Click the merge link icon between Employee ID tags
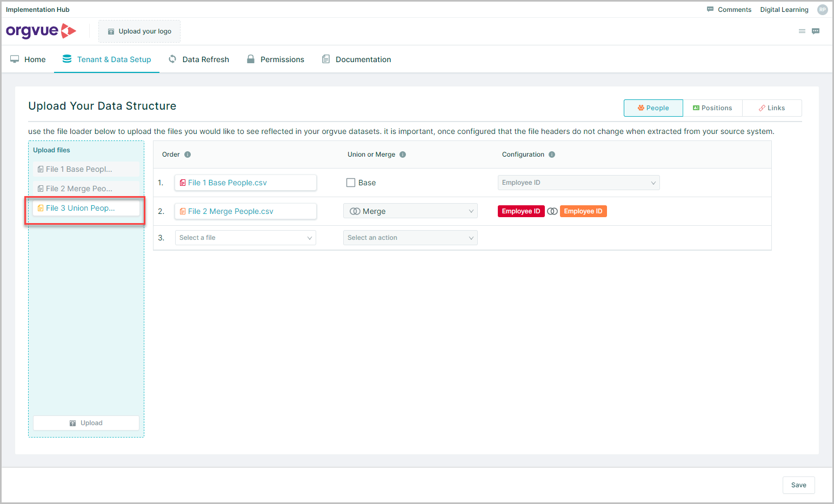 [x=552, y=211]
